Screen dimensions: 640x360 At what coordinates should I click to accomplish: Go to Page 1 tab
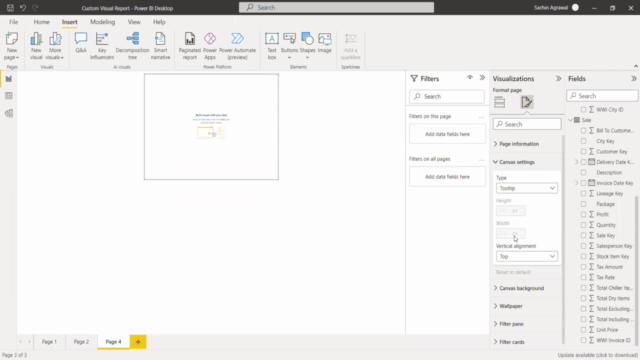coord(49,342)
